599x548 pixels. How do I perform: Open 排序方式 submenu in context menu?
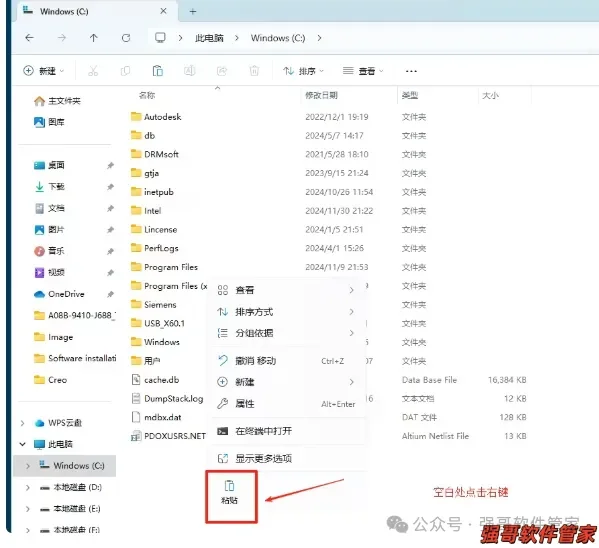(x=286, y=312)
